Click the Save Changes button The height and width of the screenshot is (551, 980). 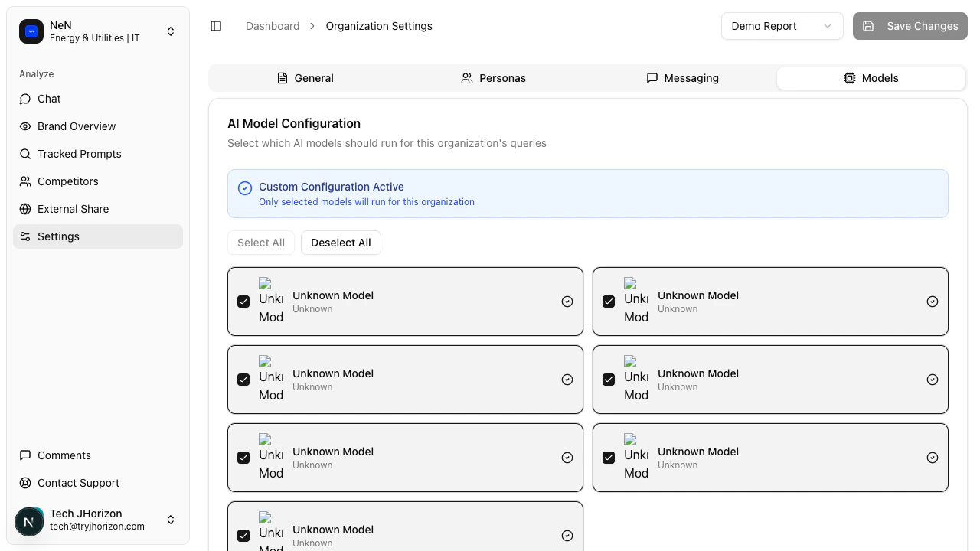pyautogui.click(x=910, y=26)
